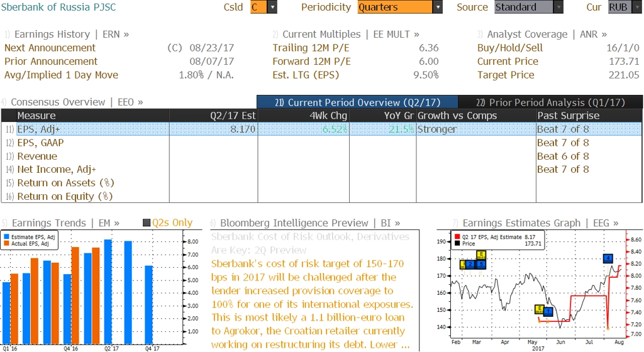
Task: Select the 11) EPS, Adj+ row
Action: click(321, 129)
